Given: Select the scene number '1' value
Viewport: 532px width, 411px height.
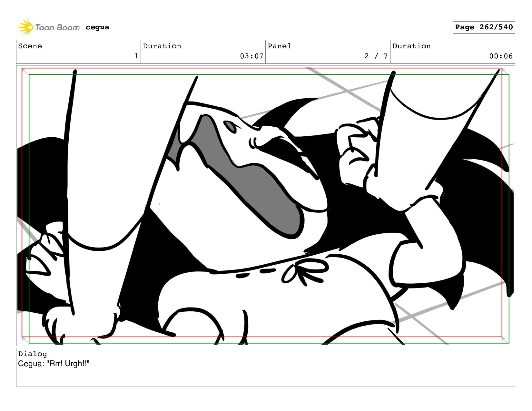Looking at the screenshot, I should point(136,56).
